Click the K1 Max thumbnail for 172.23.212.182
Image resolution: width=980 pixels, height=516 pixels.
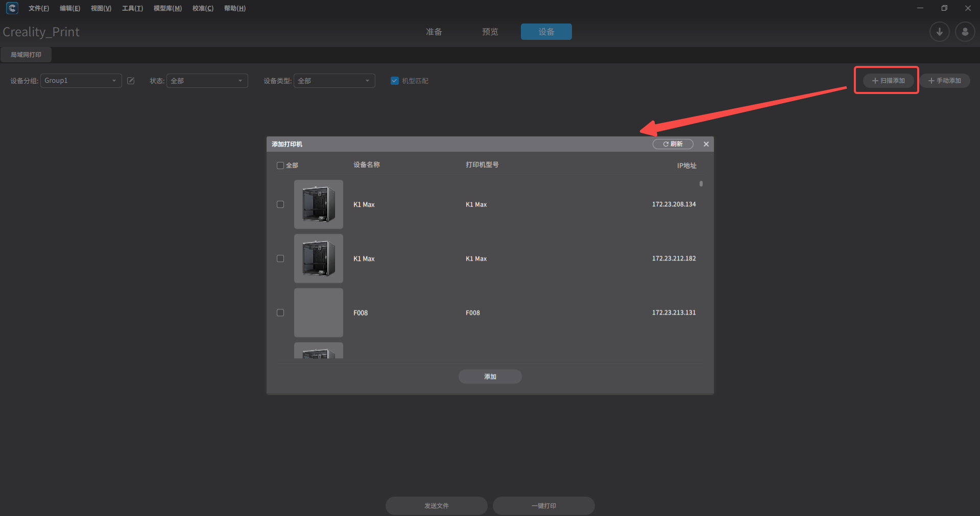319,259
